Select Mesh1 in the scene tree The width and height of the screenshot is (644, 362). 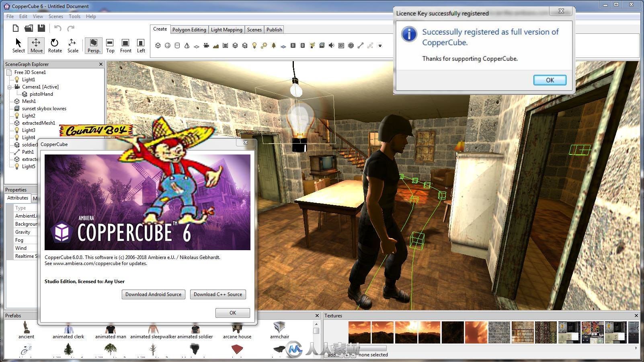point(29,101)
